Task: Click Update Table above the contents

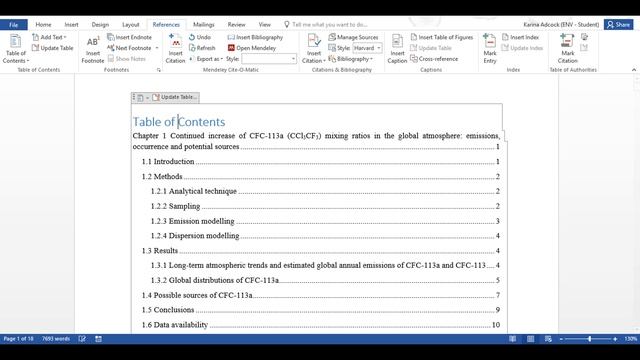Action: pos(175,97)
